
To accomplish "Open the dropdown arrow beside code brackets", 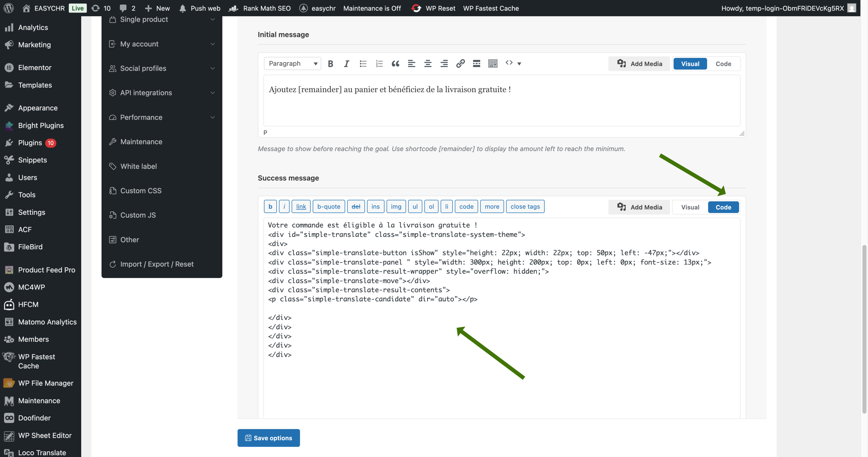I will coord(519,64).
